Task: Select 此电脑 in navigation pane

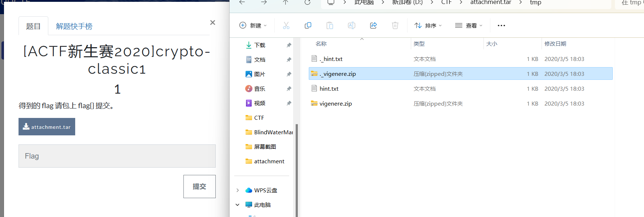Action: click(x=262, y=205)
